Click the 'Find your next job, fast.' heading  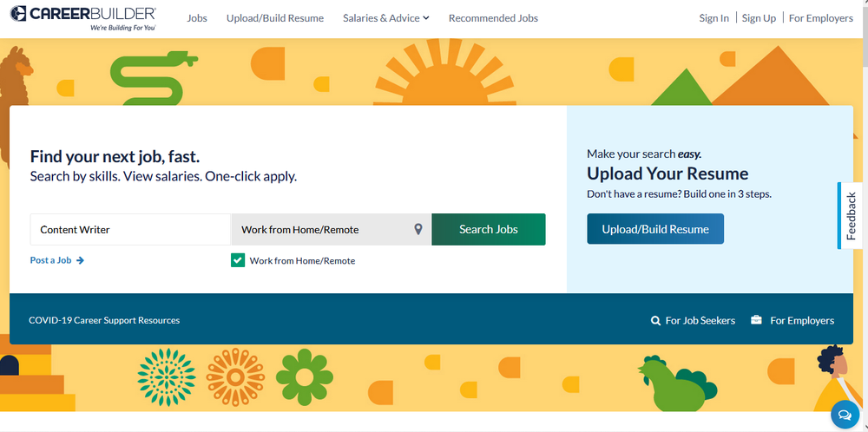[x=115, y=156]
